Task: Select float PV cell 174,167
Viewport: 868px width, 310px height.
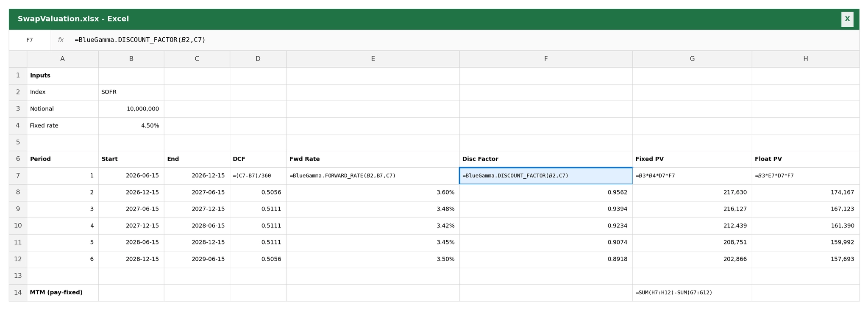Action: pos(806,193)
